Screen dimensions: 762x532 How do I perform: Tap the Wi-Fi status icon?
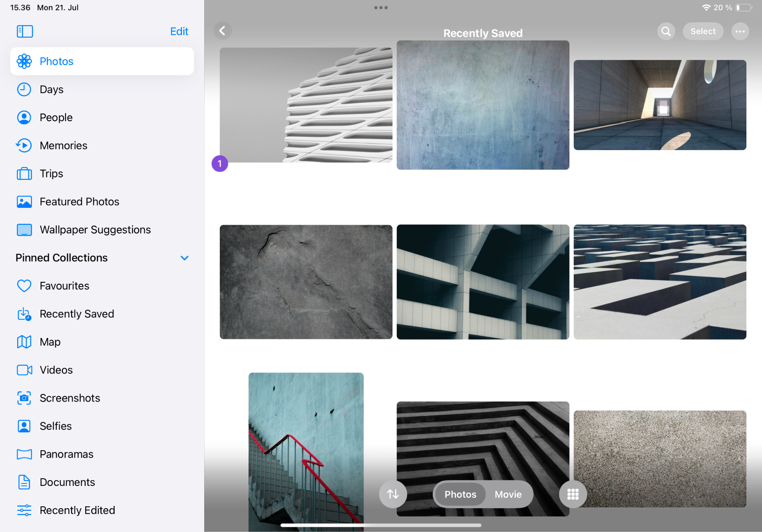point(706,7)
